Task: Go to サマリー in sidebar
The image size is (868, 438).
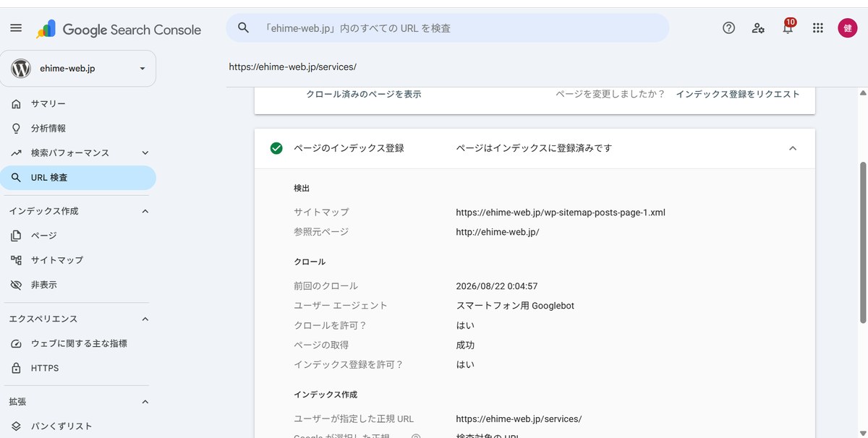Action: [x=48, y=104]
